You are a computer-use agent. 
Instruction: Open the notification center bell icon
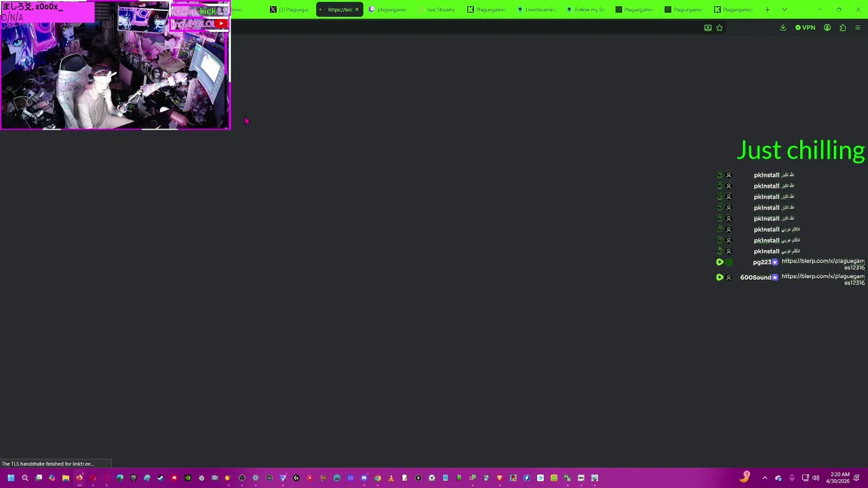point(856,478)
